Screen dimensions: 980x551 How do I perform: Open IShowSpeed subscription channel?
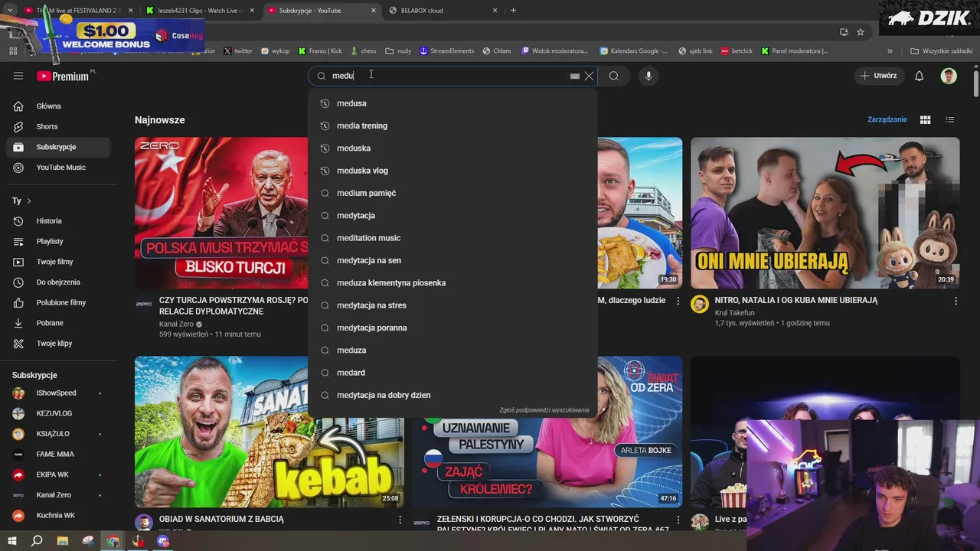(x=59, y=393)
